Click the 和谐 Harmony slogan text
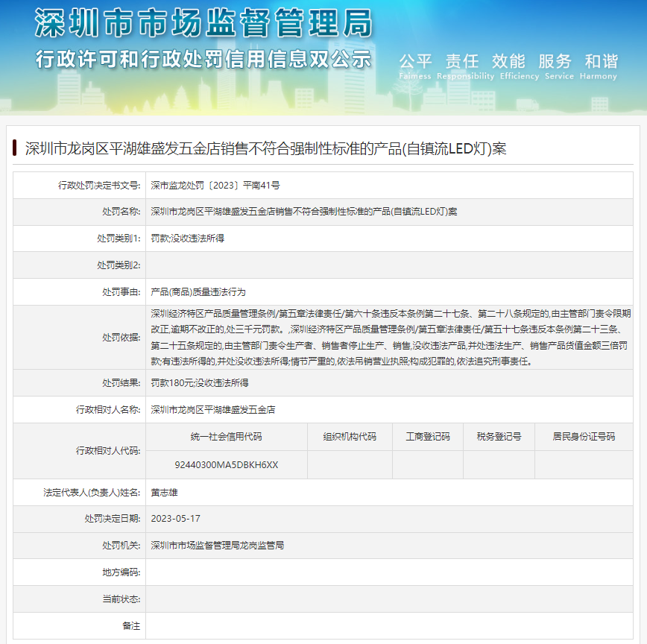The height and width of the screenshot is (644, 647). click(x=601, y=66)
